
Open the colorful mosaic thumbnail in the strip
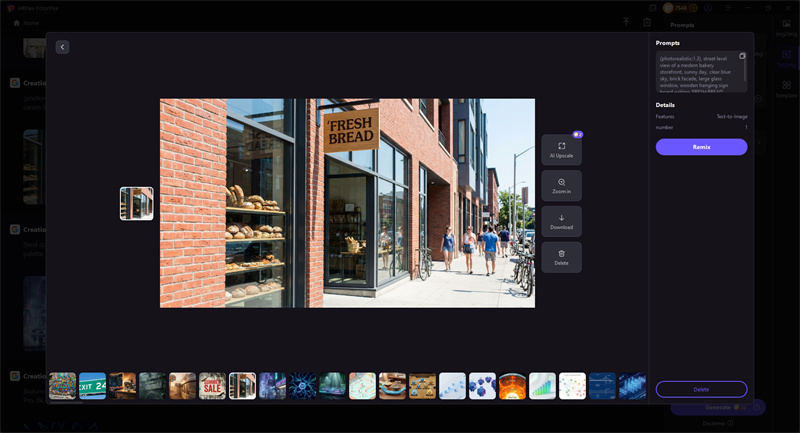tap(62, 386)
